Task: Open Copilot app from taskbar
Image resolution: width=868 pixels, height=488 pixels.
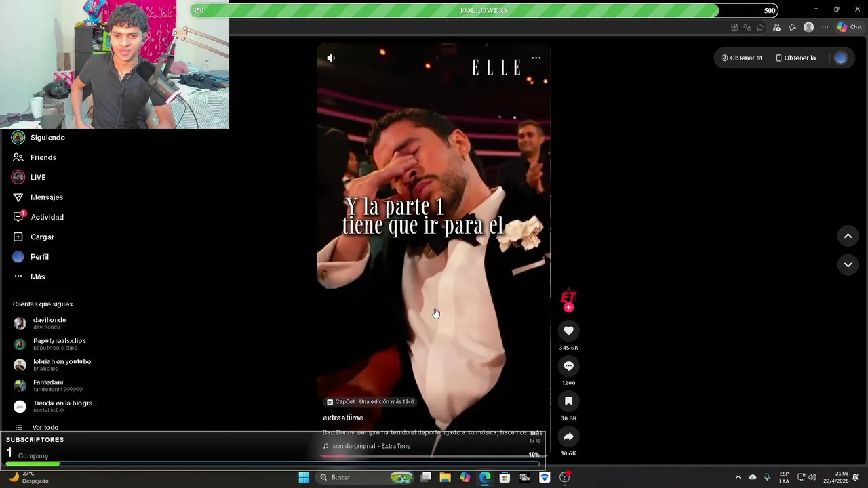Action: (x=465, y=477)
